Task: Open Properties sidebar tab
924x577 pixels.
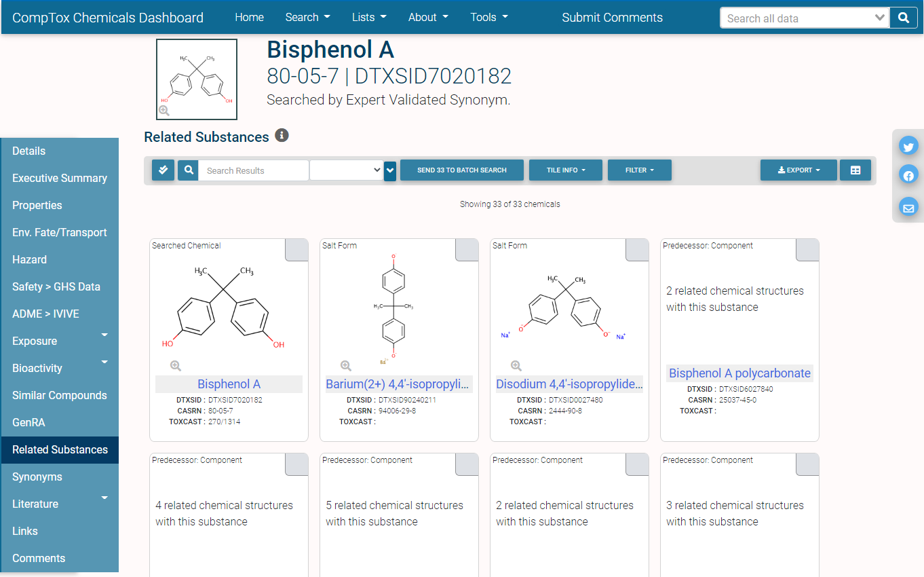Action: [60, 206]
